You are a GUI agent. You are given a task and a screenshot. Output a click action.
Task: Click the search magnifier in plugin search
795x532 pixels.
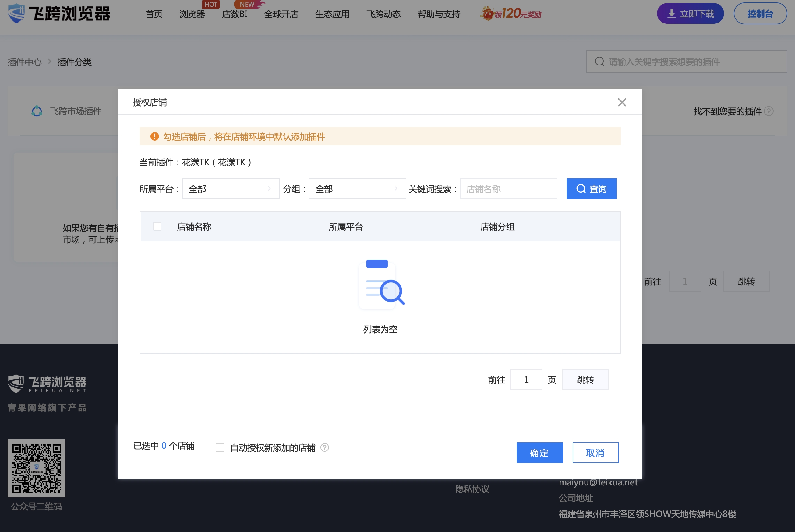(x=599, y=61)
